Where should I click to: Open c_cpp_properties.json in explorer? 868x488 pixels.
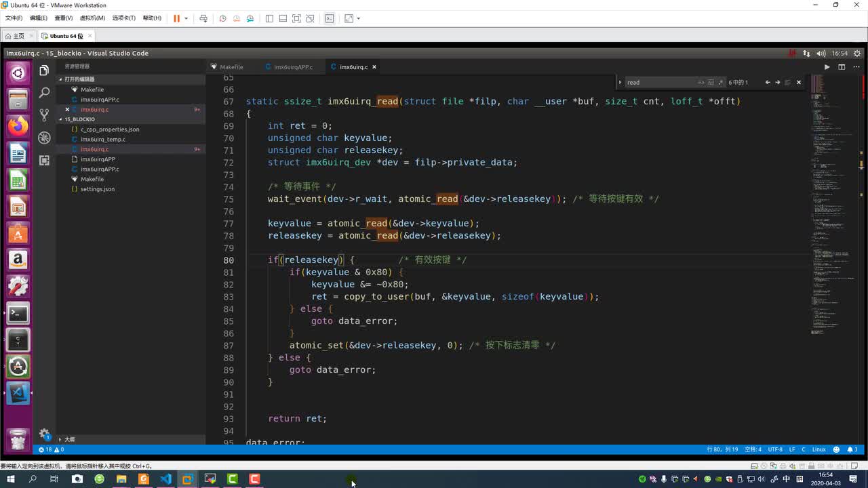click(x=110, y=129)
